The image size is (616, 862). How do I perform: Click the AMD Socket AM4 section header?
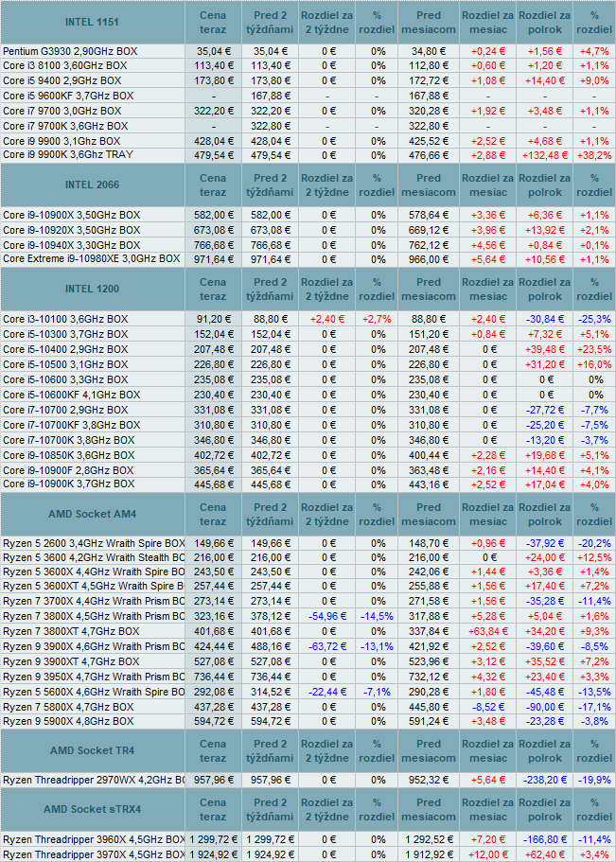[92, 514]
